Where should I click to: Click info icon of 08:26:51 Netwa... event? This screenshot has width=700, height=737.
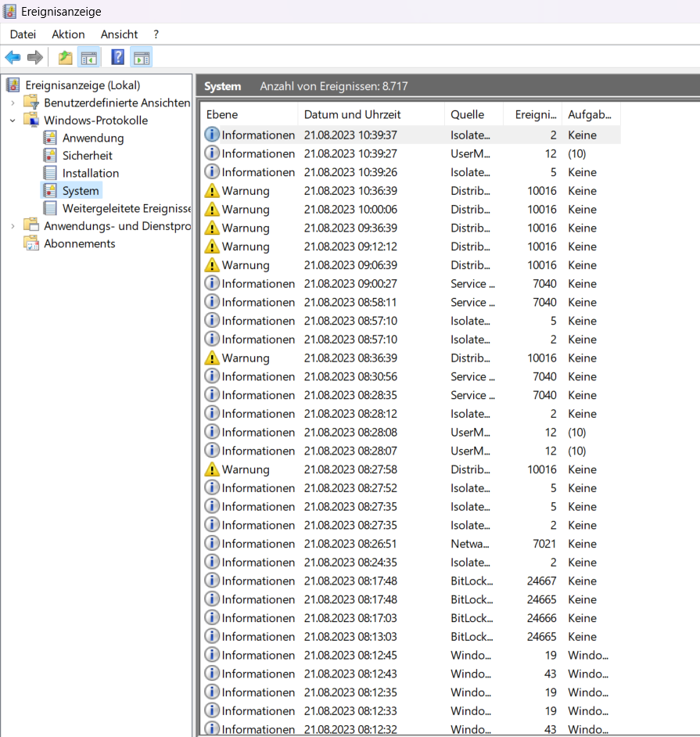point(212,543)
